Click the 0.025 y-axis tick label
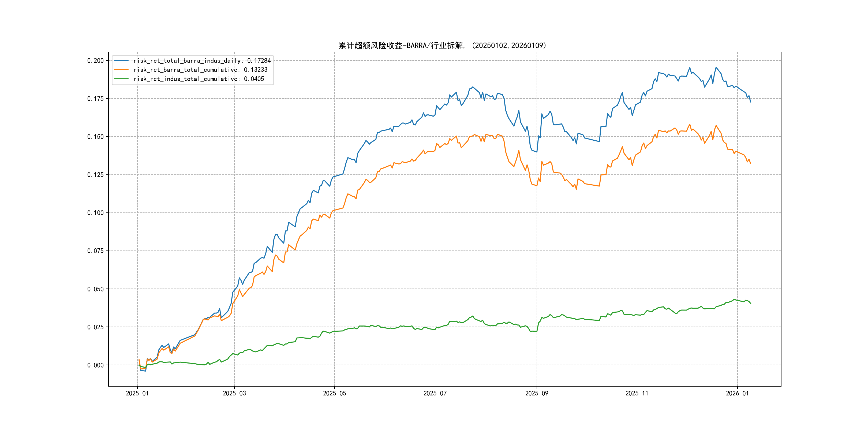868x434 pixels. (95, 327)
